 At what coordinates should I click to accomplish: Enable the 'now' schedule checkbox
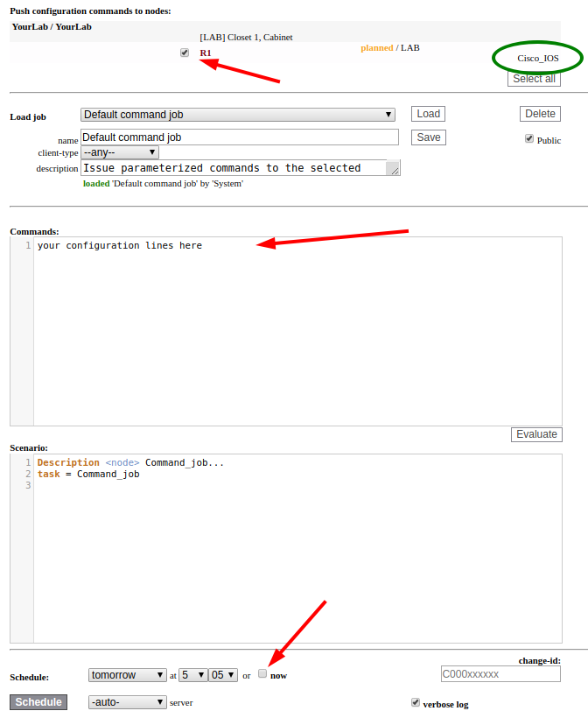(262, 673)
